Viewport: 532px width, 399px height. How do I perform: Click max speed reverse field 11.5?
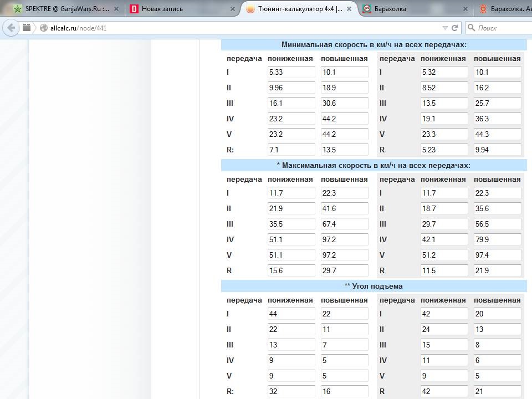[x=444, y=270]
